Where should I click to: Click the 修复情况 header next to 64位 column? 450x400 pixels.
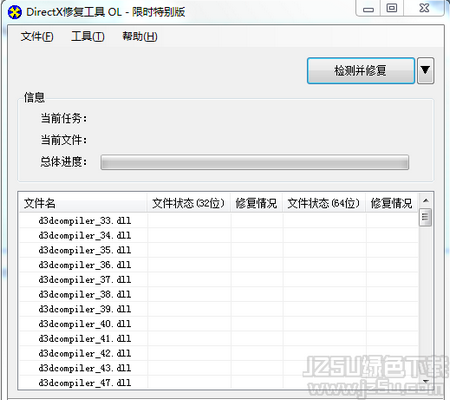pyautogui.click(x=392, y=203)
